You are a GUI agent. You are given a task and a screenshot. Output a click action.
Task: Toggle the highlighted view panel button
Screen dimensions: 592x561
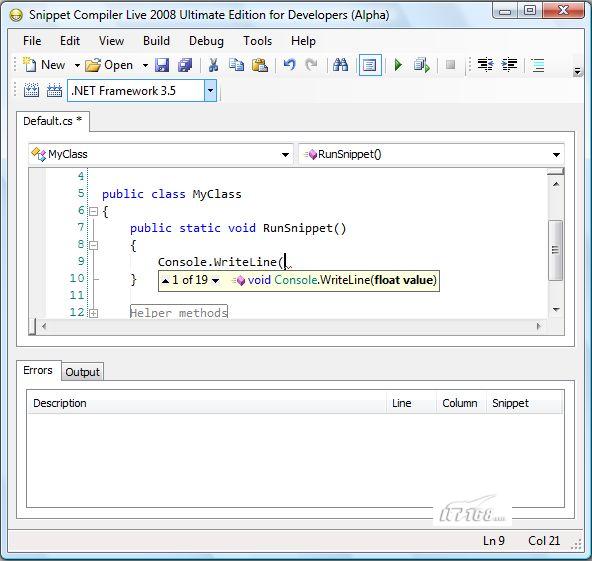(370, 65)
